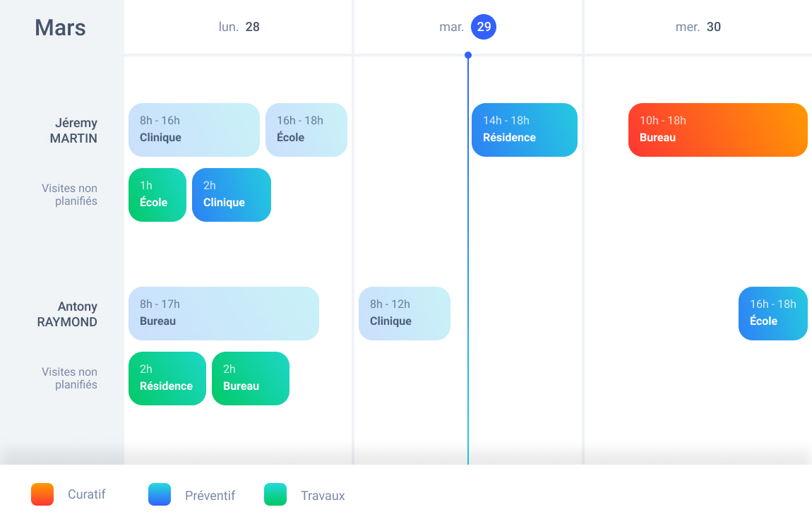Select Antony Raymond's 16h - 18h École visit
Image resolution: width=812 pixels, height=524 pixels.
pyautogui.click(x=772, y=314)
